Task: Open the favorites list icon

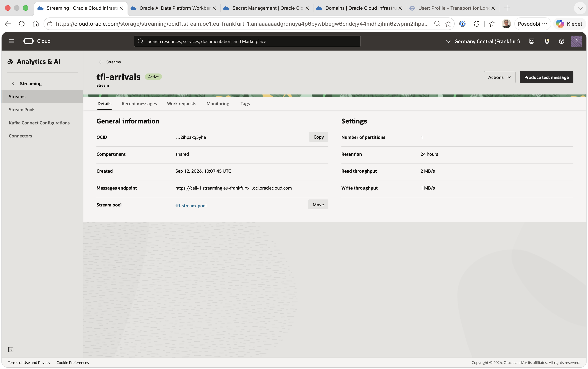Action: coord(492,24)
